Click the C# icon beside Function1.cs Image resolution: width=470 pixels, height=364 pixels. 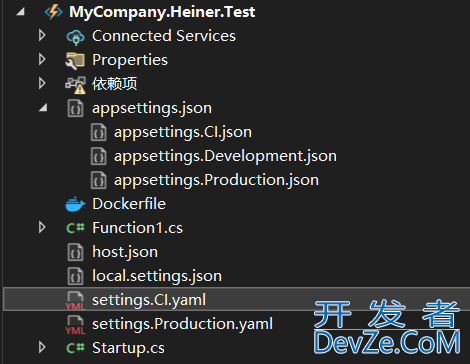click(76, 228)
